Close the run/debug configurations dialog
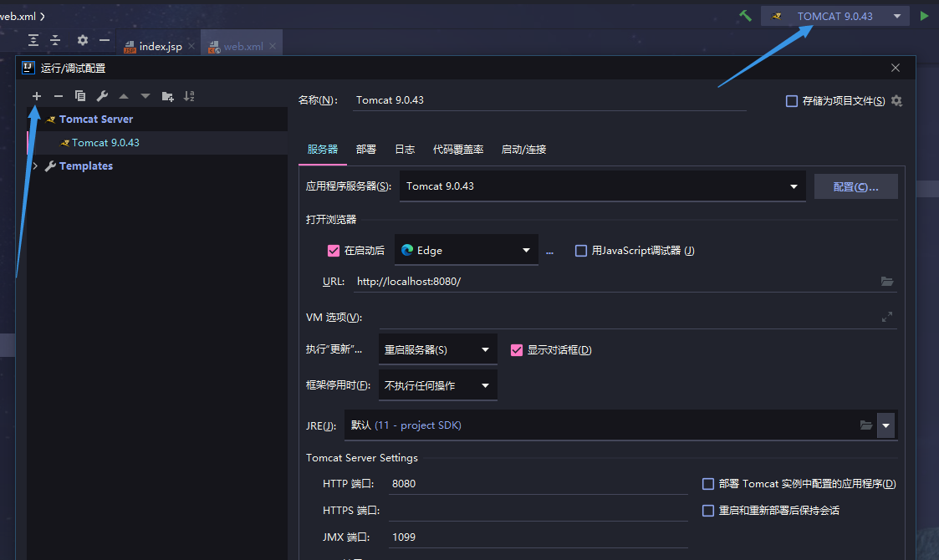 [896, 68]
